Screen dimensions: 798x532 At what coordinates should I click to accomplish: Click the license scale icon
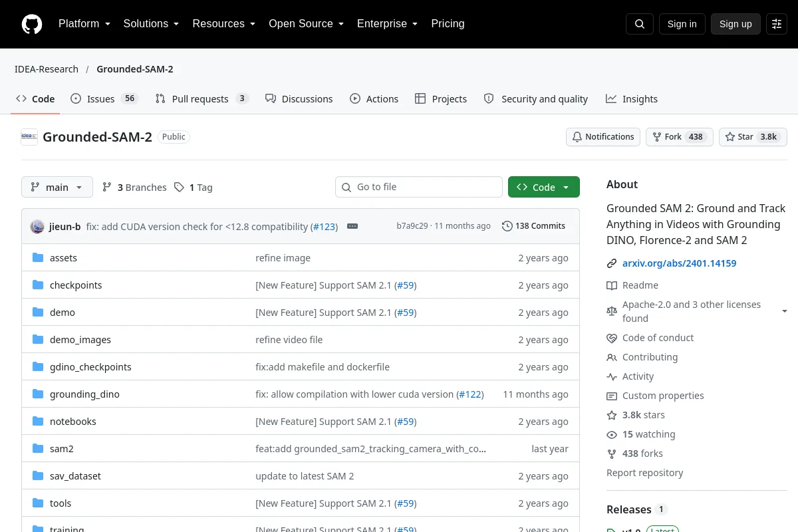point(612,311)
